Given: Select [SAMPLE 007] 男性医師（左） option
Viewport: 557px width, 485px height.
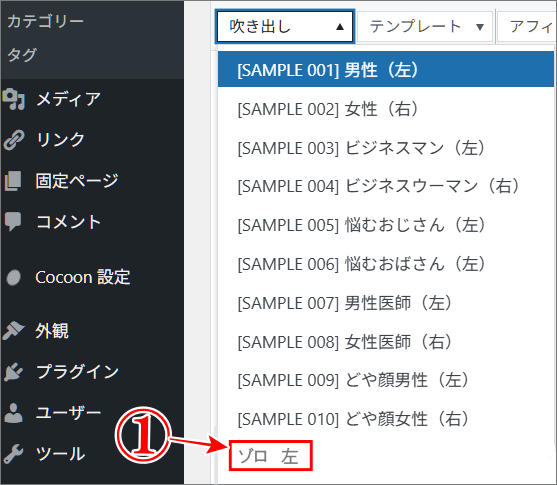Looking at the screenshot, I should pyautogui.click(x=386, y=303).
